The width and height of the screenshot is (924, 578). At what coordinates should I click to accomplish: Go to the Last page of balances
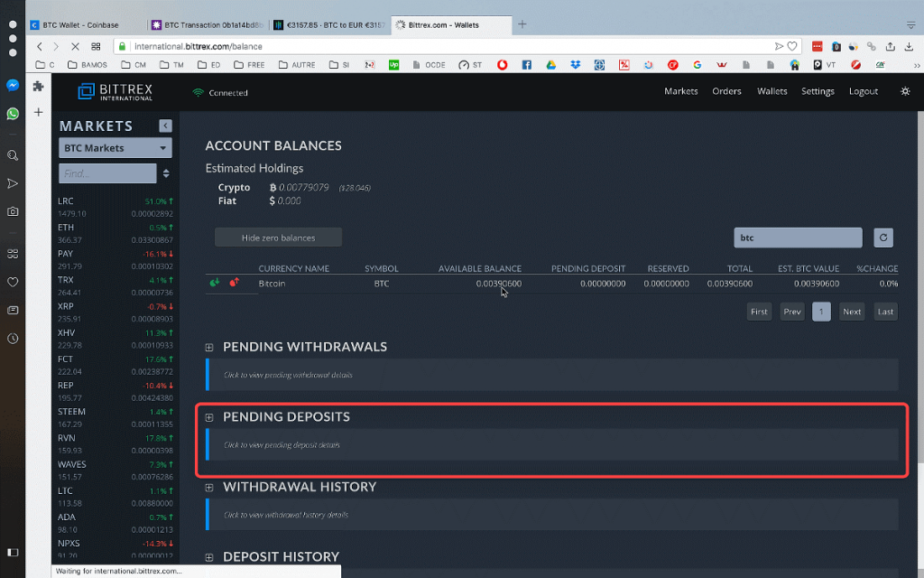(x=885, y=312)
